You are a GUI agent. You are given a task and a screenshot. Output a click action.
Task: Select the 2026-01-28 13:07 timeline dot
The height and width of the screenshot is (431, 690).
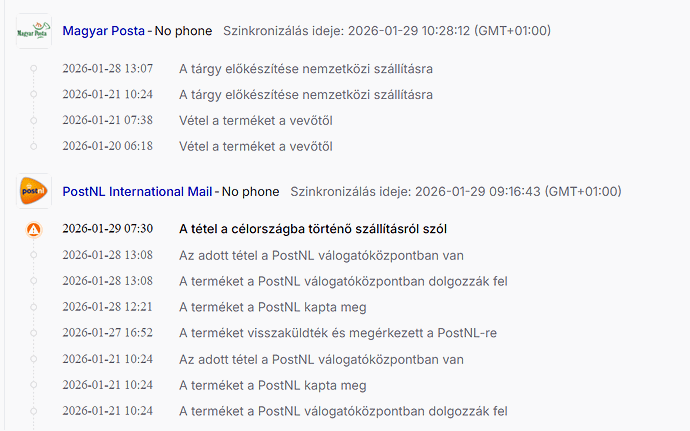(x=34, y=69)
